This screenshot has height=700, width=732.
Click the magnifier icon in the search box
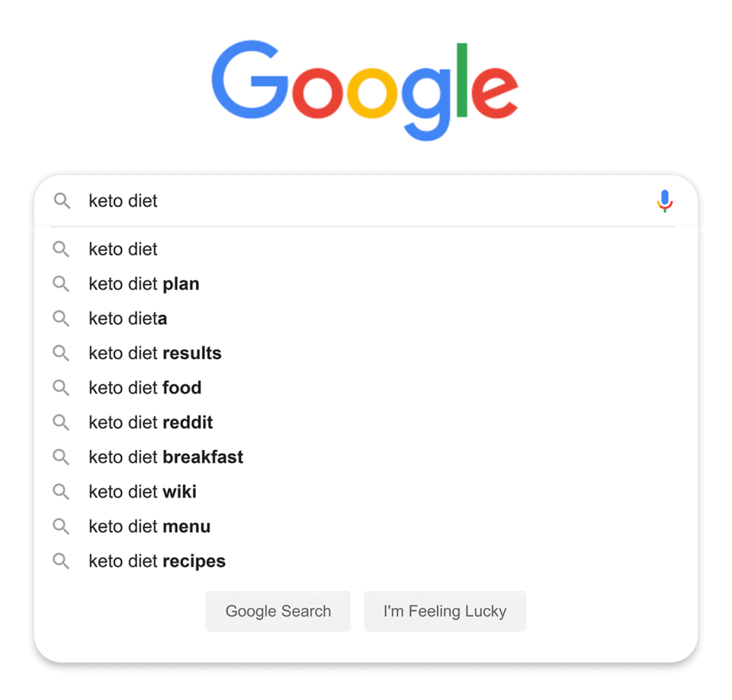click(x=62, y=201)
